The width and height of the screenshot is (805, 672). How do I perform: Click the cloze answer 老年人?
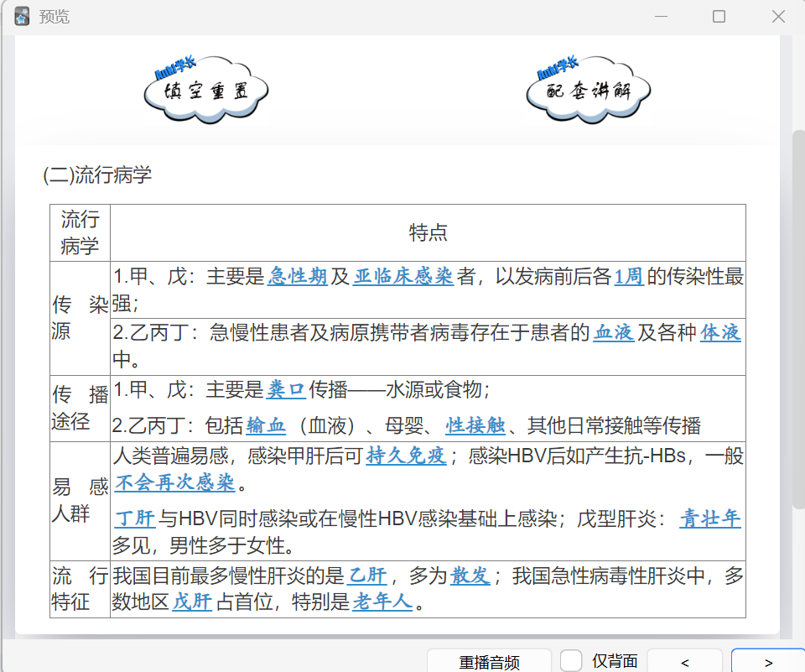click(382, 601)
